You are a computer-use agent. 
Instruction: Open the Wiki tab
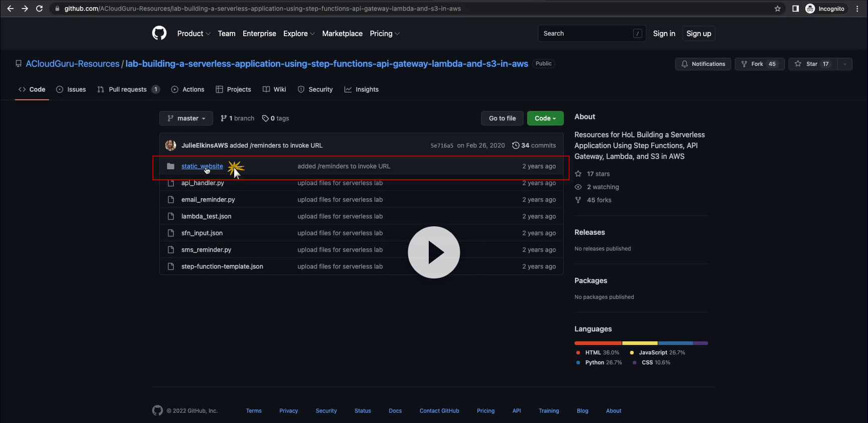point(274,89)
